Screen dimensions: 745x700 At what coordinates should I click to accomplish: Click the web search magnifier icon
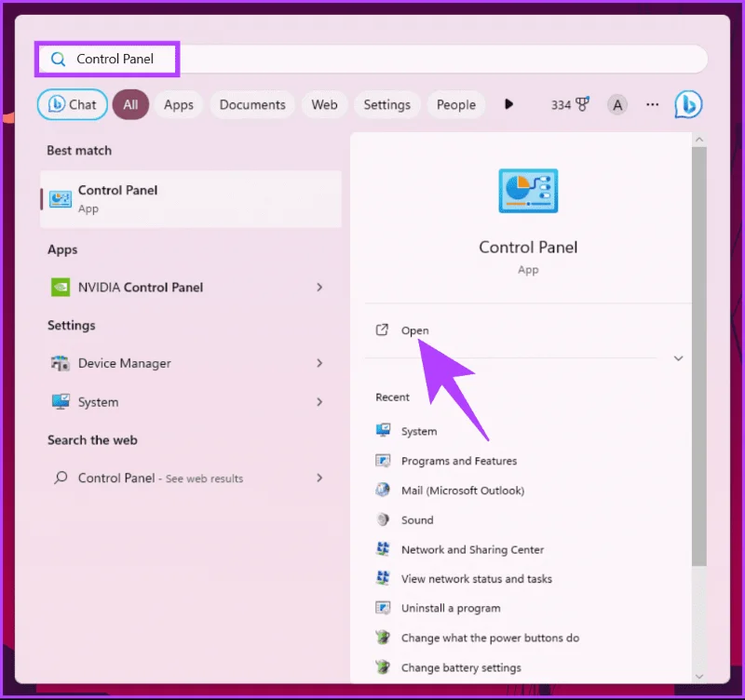click(61, 478)
